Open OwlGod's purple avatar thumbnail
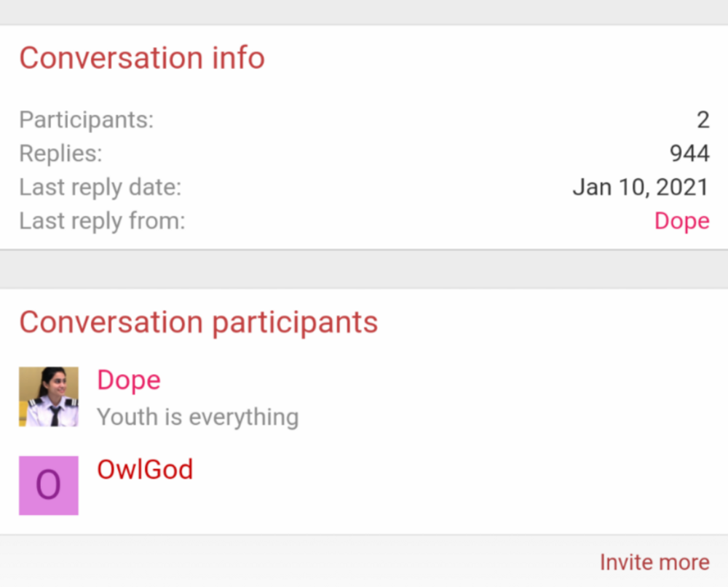 click(48, 486)
